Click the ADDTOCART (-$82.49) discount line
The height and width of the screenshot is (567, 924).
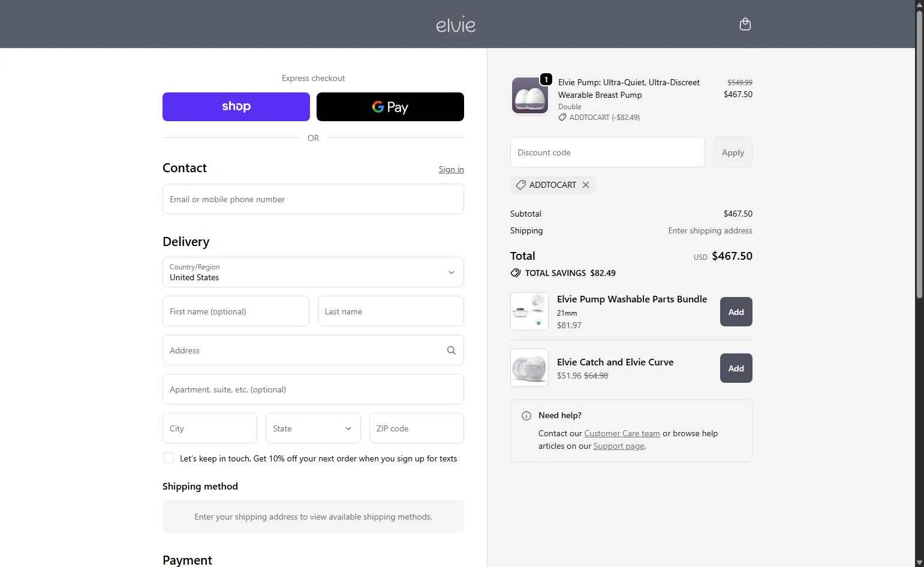604,118
